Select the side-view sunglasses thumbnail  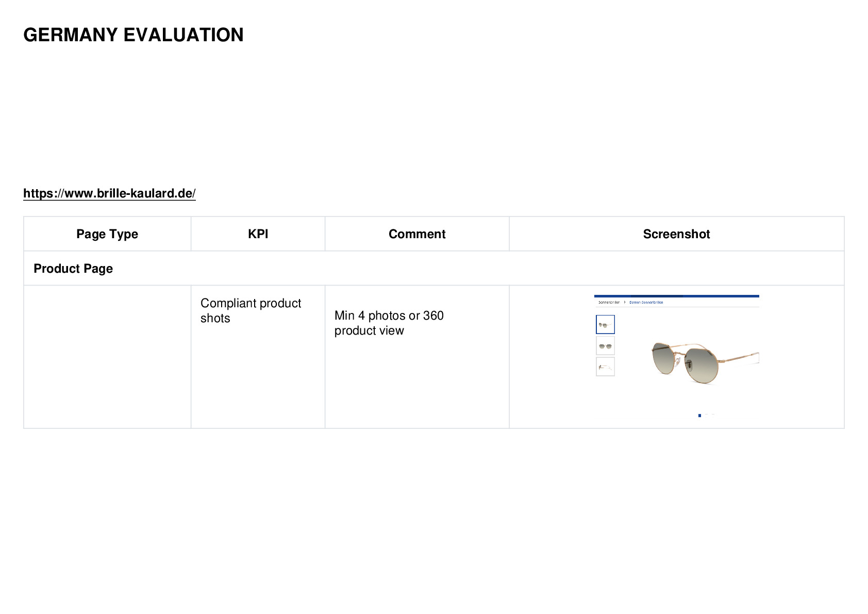(605, 367)
